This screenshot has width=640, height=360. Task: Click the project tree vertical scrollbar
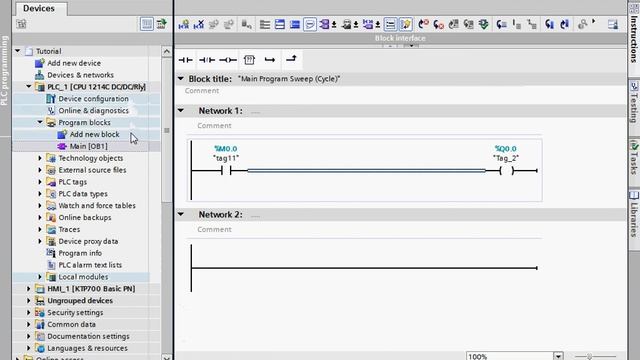click(167, 130)
